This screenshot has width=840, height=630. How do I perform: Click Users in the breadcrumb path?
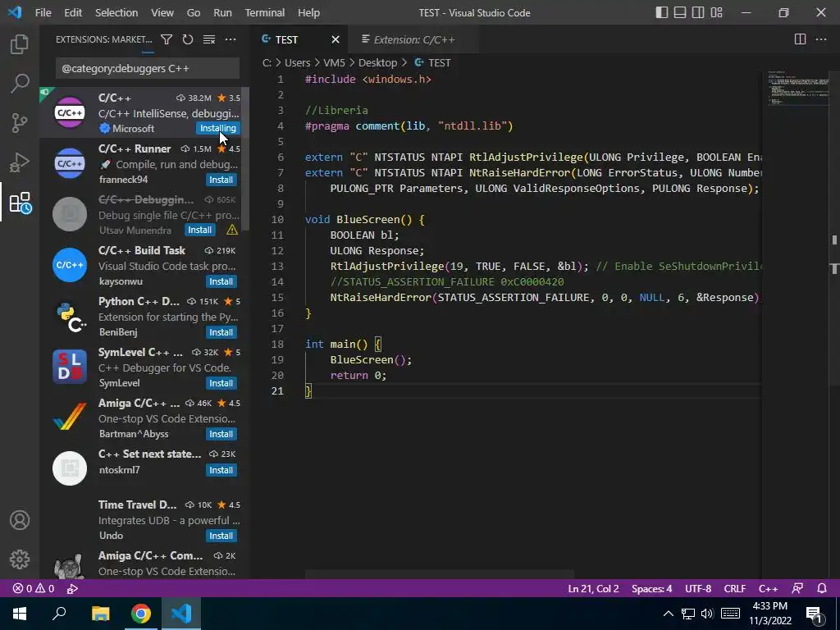297,62
